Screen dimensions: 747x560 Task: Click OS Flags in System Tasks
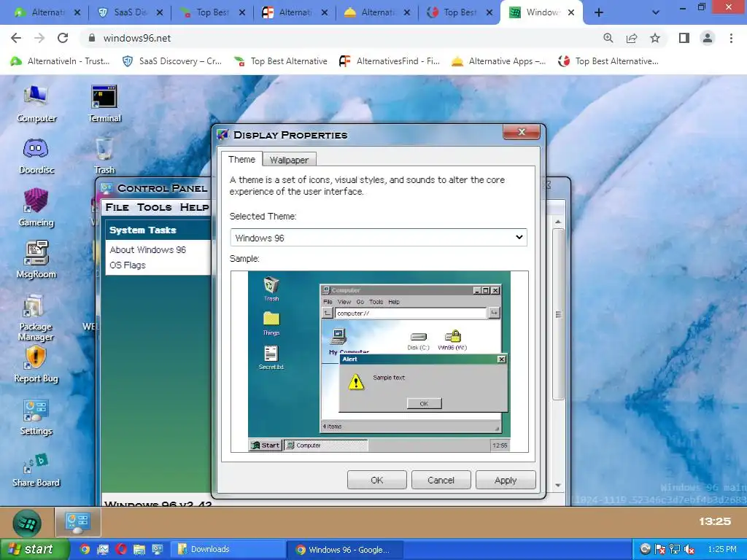128,265
